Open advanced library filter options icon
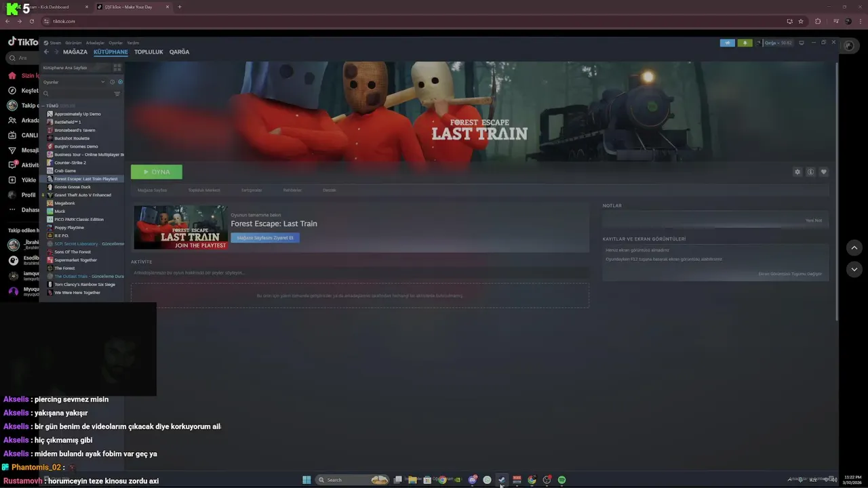The image size is (868, 488). (117, 94)
